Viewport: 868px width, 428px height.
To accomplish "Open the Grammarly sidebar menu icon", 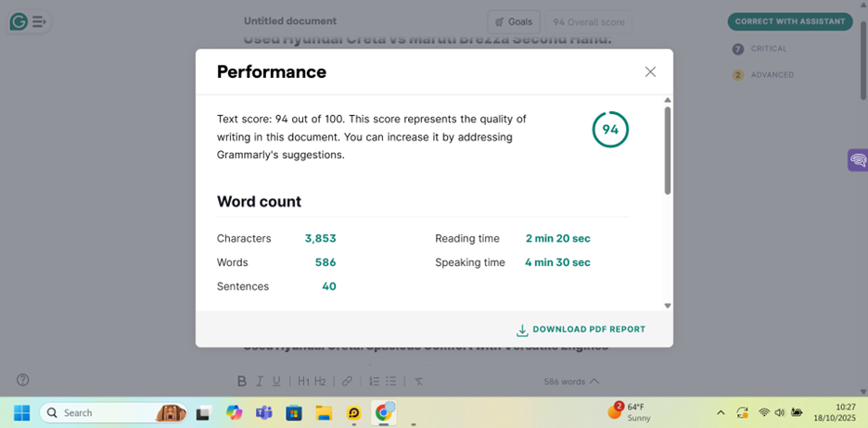I will pos(39,21).
